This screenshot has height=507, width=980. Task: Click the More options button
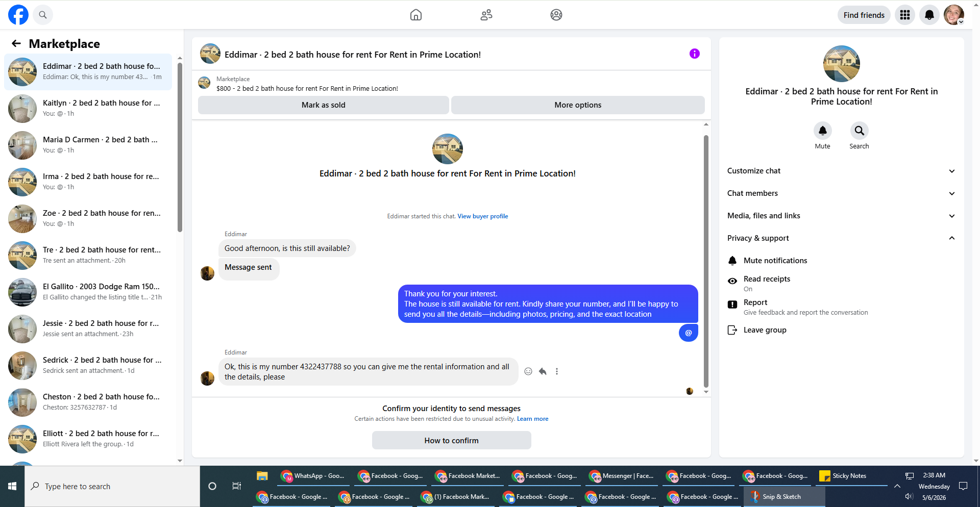[x=578, y=105]
